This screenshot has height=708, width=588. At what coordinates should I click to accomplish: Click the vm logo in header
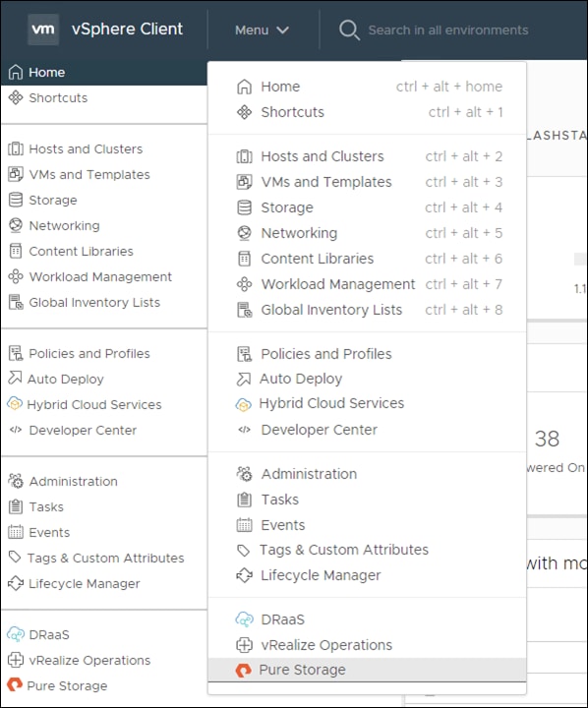tap(43, 29)
